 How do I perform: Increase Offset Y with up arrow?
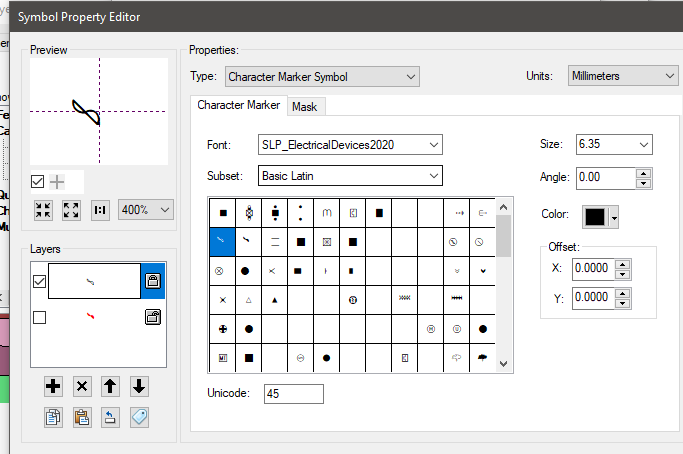[x=623, y=294]
